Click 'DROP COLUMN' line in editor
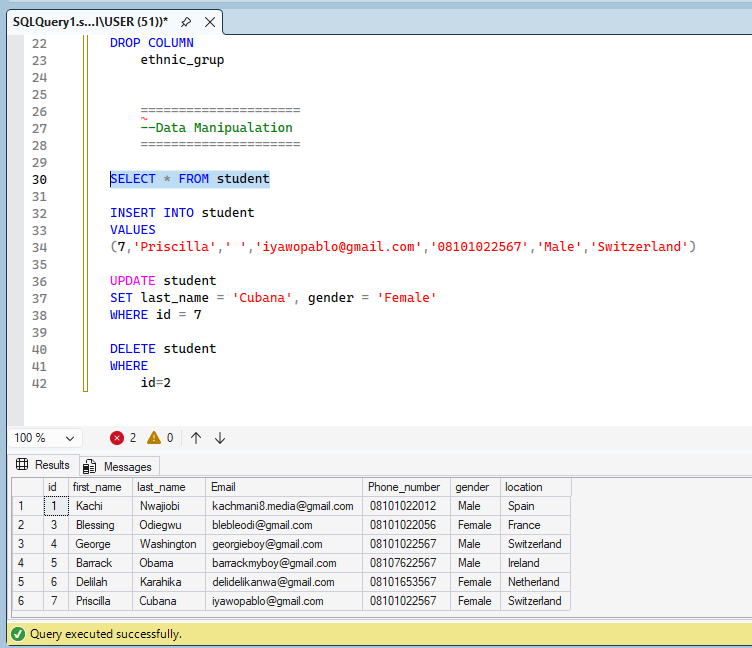Image resolution: width=752 pixels, height=648 pixels. click(152, 43)
